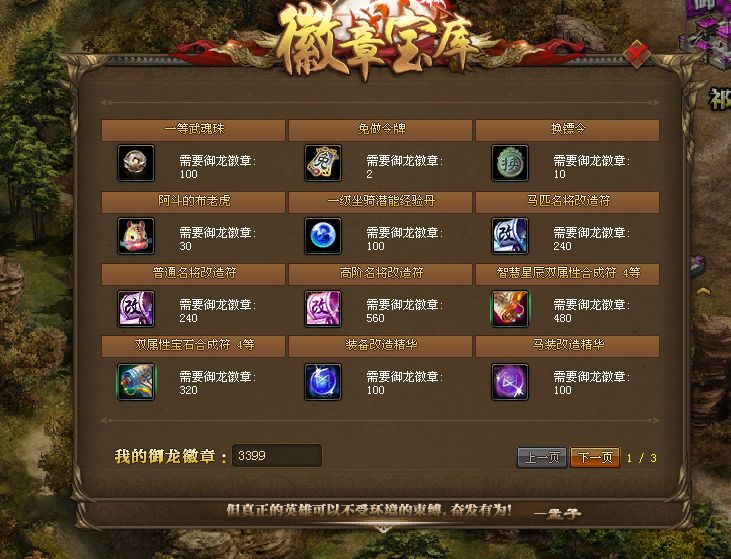Select the 高阶名将改造符 title header
This screenshot has height=559, width=731.
coord(380,274)
